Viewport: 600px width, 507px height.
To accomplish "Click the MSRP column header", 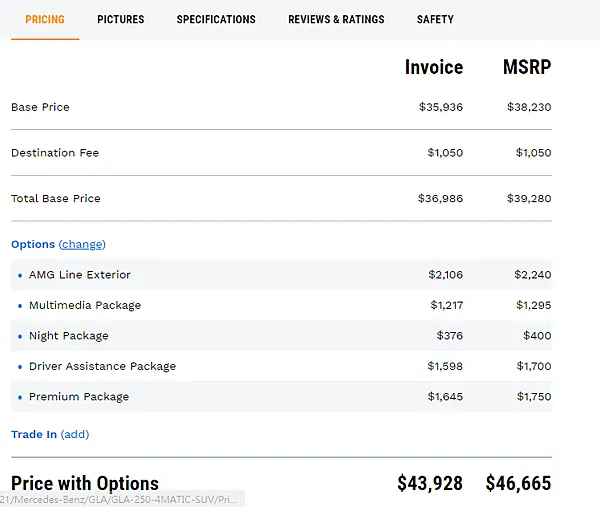I will coord(527,67).
